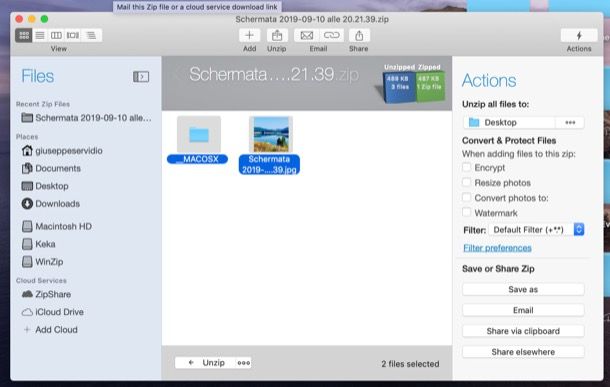Open the recent zip Schermata 2019-09-10
Viewport: 610px width, 387px height.
(86, 118)
